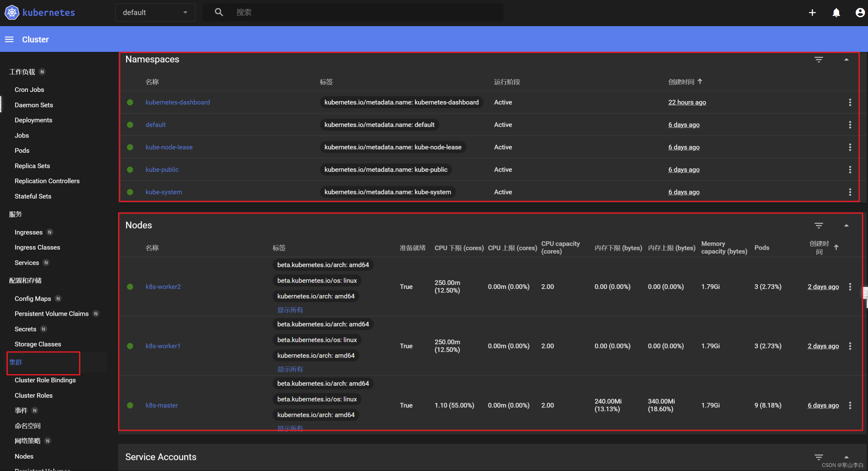Click the k8s-worker2 node link
This screenshot has height=471, width=868.
pyautogui.click(x=164, y=286)
